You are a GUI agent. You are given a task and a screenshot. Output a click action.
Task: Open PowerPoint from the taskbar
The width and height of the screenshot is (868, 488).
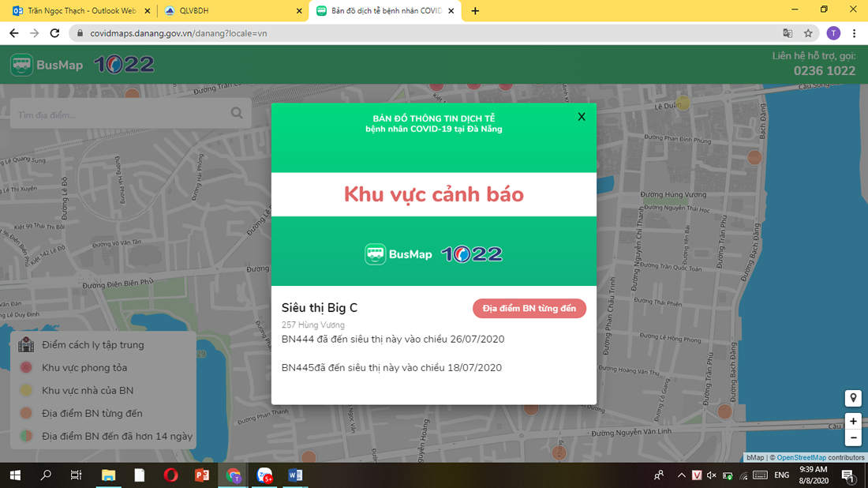point(201,475)
